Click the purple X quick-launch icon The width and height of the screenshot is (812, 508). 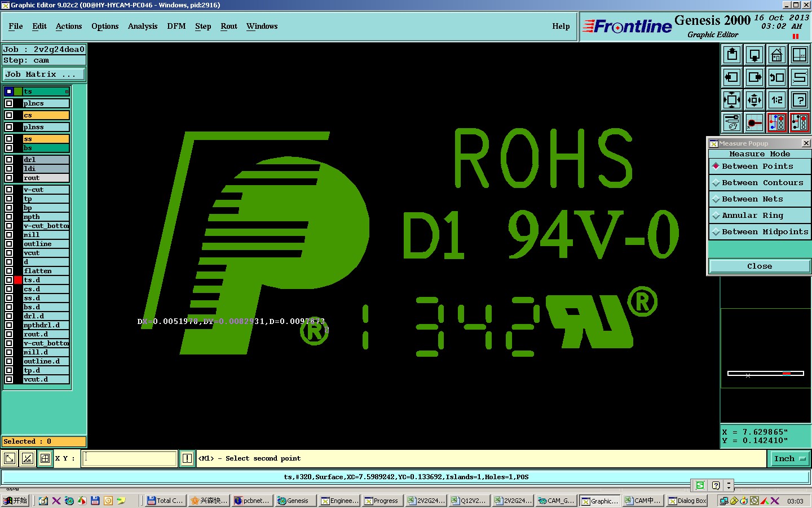[56, 501]
